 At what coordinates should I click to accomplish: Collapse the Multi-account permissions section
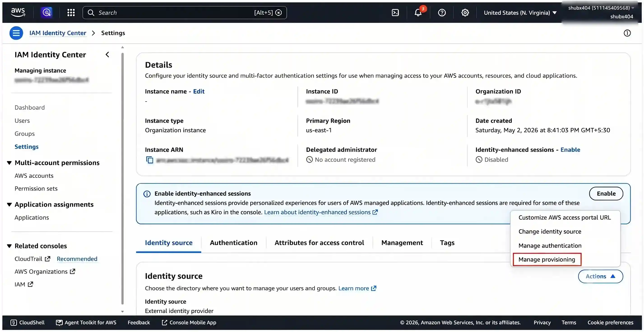9,163
